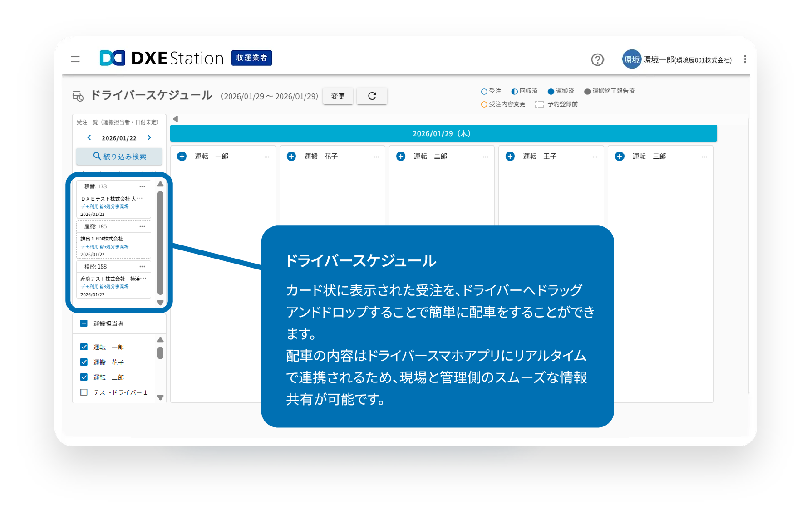Click the down arrow of the order list scrollbar
The width and height of the screenshot is (812, 519).
(160, 302)
